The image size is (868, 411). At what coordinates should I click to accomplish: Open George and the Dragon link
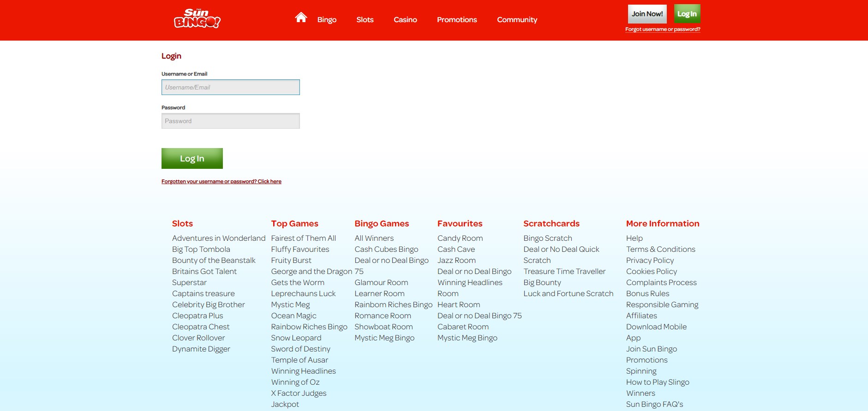click(x=311, y=271)
